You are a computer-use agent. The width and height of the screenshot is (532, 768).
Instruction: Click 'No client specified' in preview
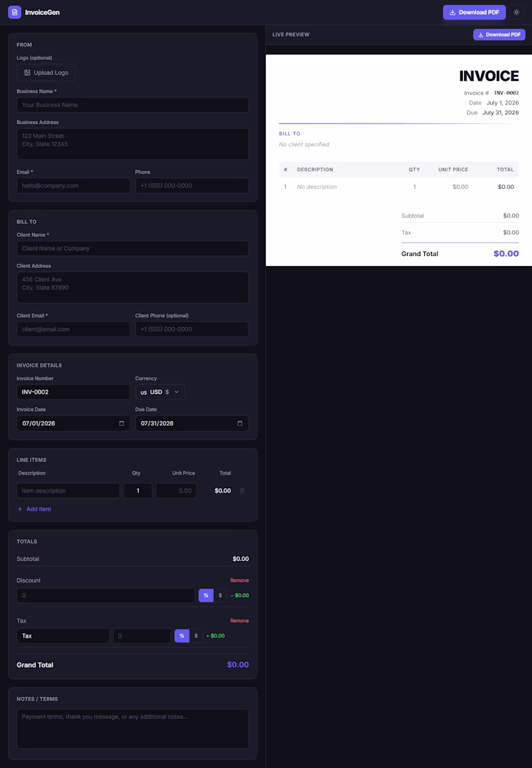(304, 144)
